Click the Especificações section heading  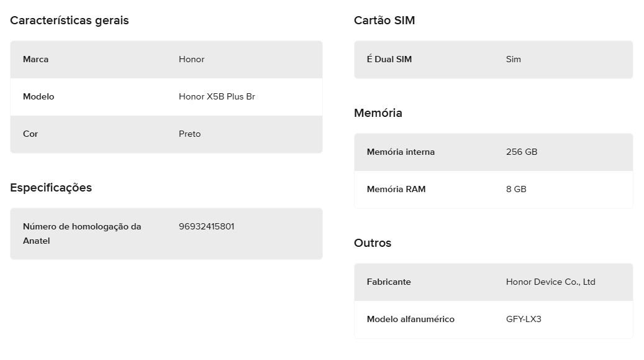[51, 188]
